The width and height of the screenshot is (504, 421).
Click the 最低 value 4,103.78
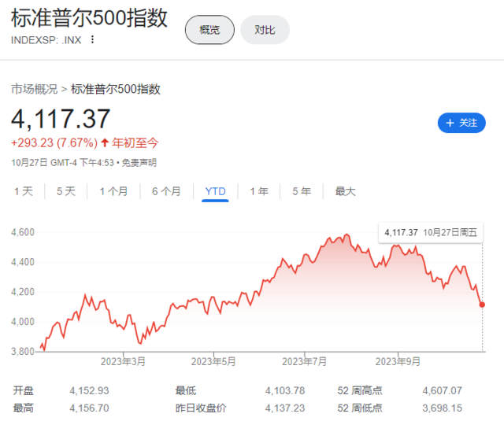point(285,390)
